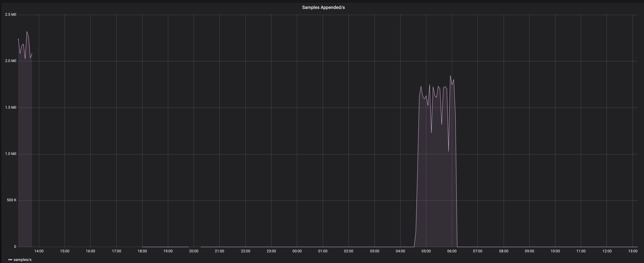This screenshot has width=644, height=263.
Task: Click the peak at the far left of the chart
Action: coord(27,32)
